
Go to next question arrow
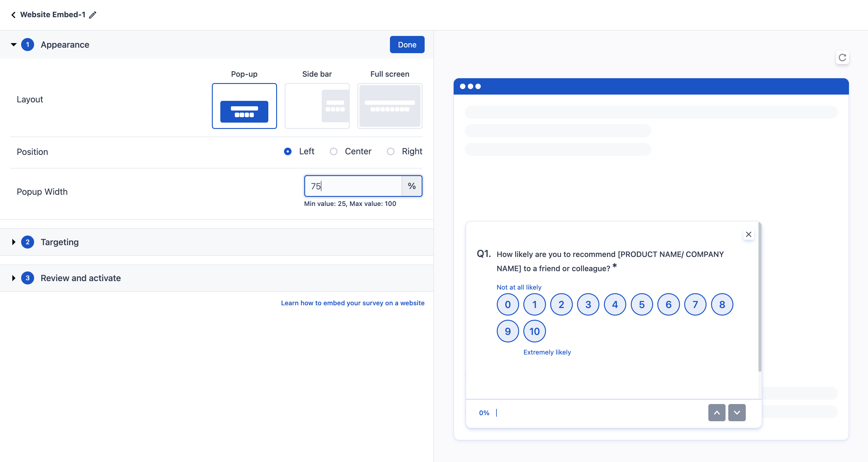pyautogui.click(x=737, y=412)
